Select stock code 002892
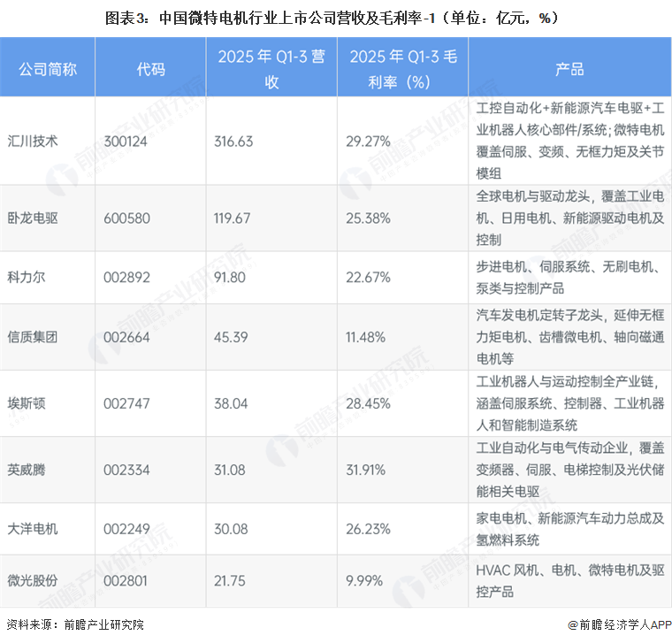Image resolution: width=672 pixels, height=643 pixels. [126, 278]
